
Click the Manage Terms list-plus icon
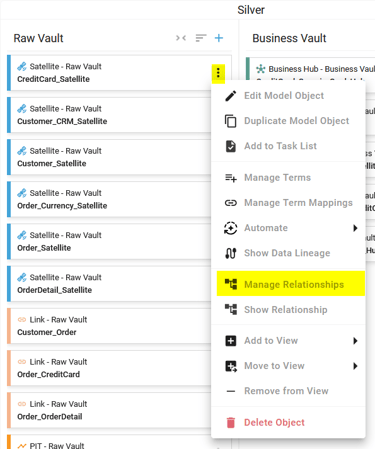tap(231, 178)
